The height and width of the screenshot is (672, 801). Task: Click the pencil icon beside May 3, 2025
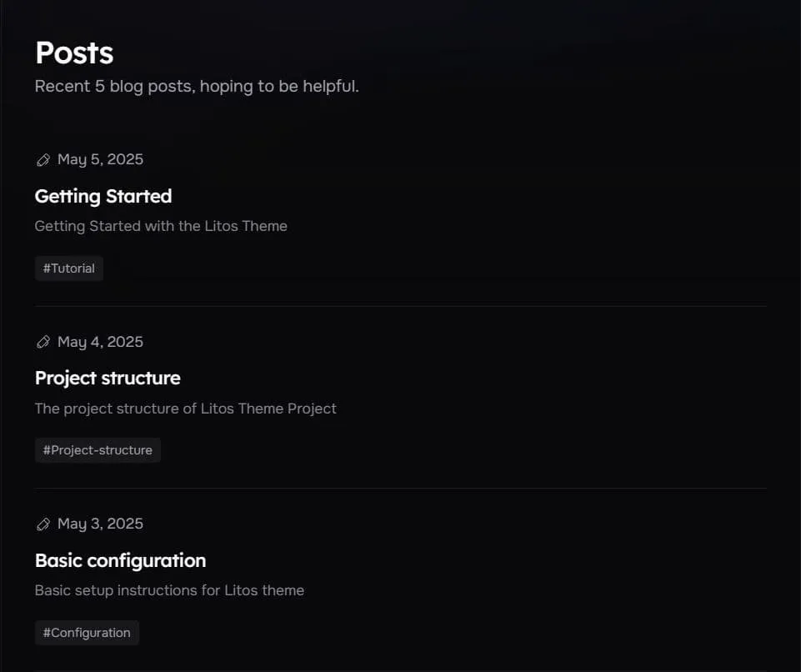pos(43,524)
